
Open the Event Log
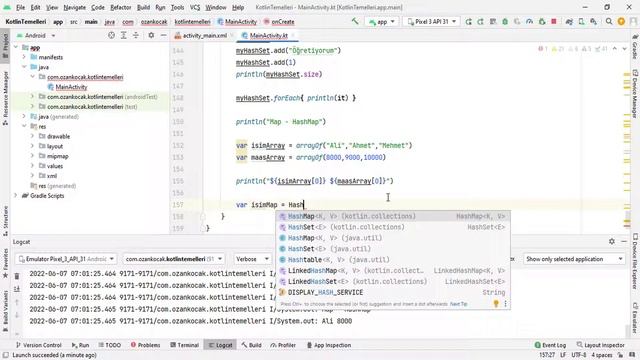[x=550, y=345]
